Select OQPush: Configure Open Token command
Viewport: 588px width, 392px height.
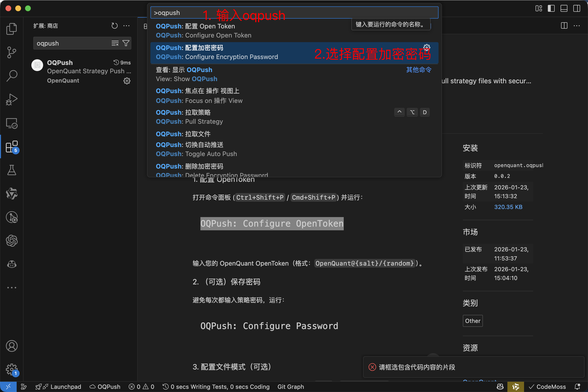[x=225, y=30]
